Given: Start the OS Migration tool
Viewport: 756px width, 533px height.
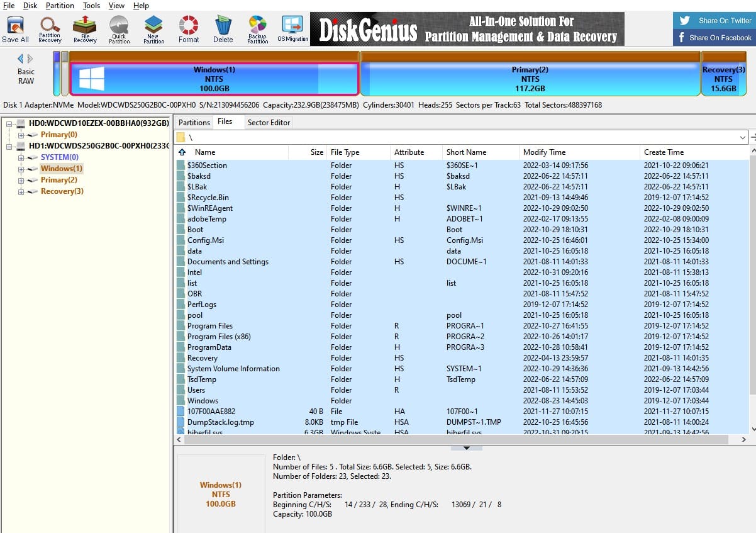Looking at the screenshot, I should [x=292, y=29].
